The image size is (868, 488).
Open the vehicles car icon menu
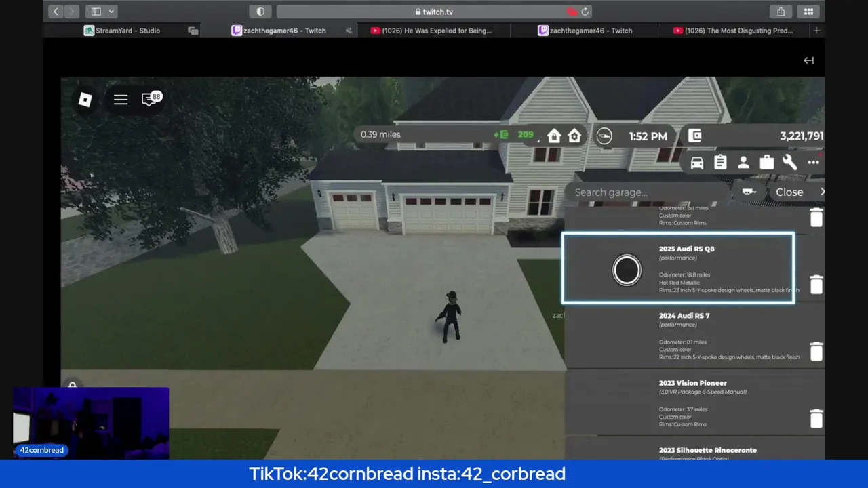tap(696, 163)
